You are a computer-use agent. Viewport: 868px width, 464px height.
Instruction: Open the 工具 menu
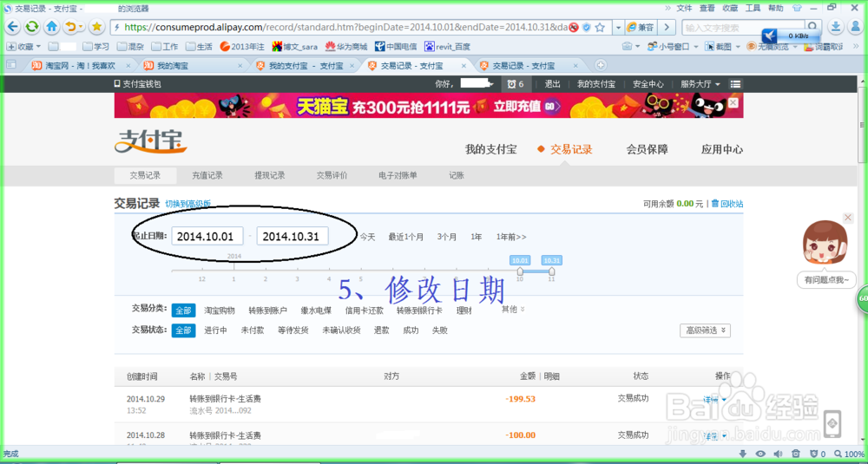(753, 8)
